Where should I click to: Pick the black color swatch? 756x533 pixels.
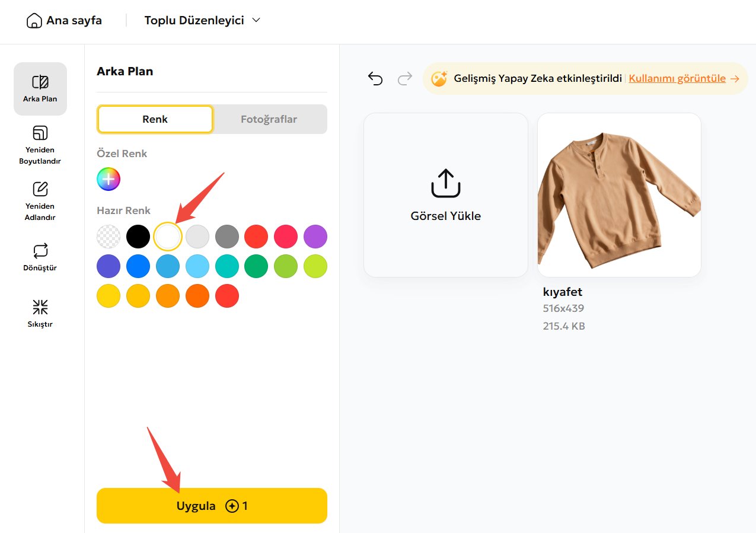click(x=138, y=237)
